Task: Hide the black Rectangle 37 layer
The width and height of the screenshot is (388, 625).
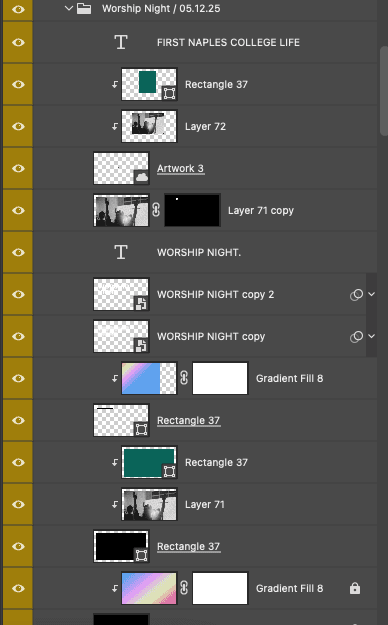Action: point(18,546)
